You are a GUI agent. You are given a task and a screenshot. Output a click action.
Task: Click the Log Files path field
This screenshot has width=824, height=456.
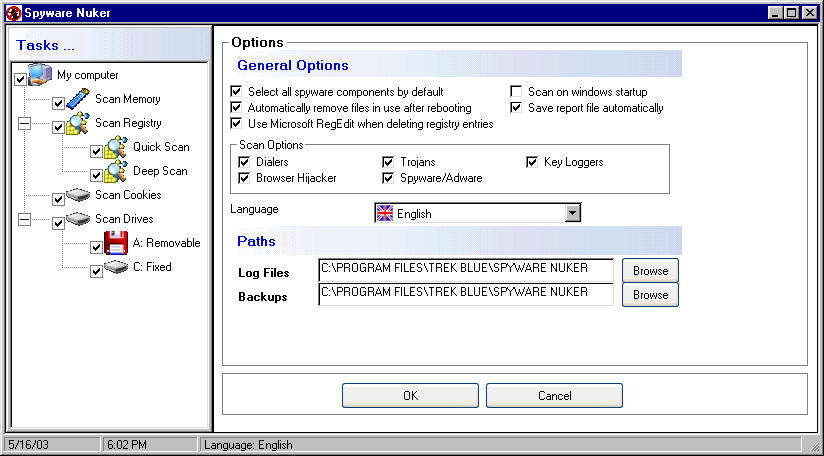(466, 270)
